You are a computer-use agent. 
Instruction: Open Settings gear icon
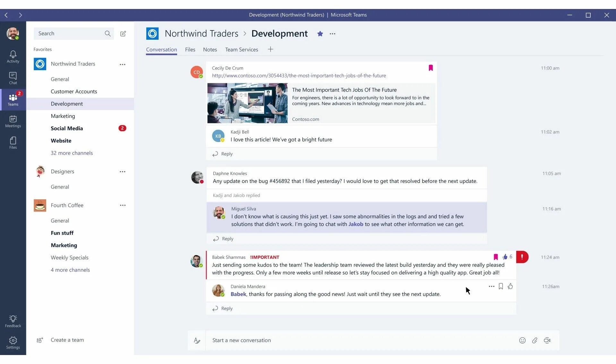[x=13, y=343]
